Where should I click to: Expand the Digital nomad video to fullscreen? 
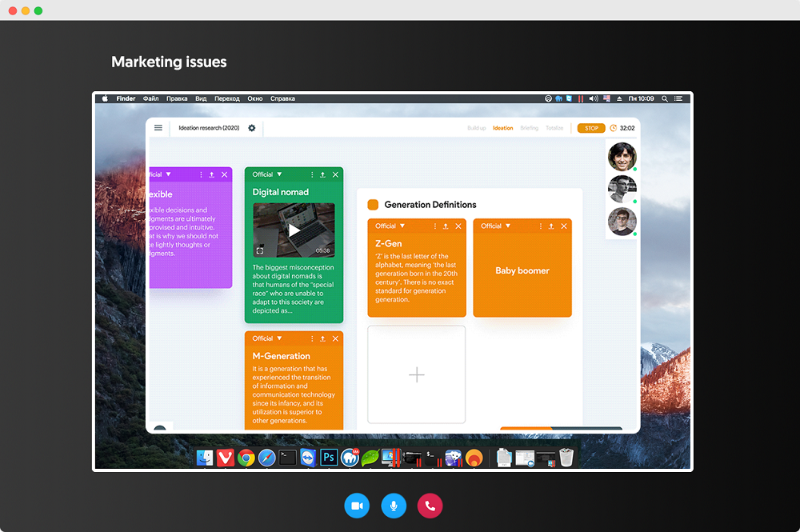[260, 250]
